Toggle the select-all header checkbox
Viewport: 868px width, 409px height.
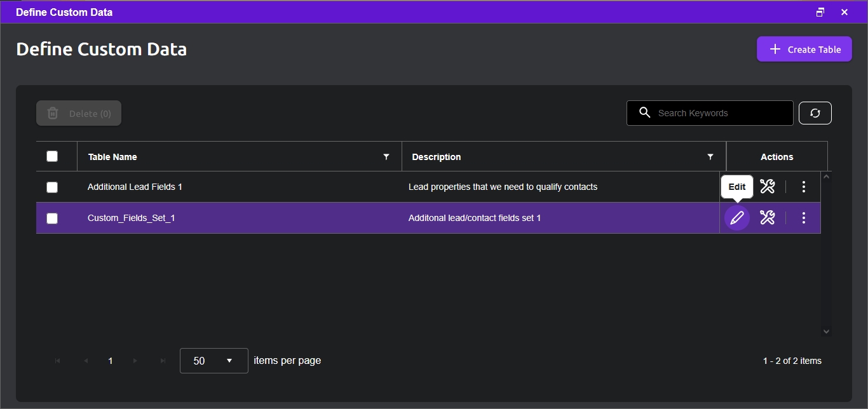click(x=52, y=156)
